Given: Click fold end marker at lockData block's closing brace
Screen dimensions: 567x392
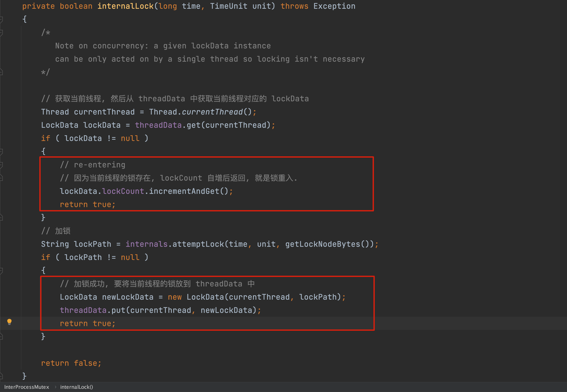Looking at the screenshot, I should [1, 217].
